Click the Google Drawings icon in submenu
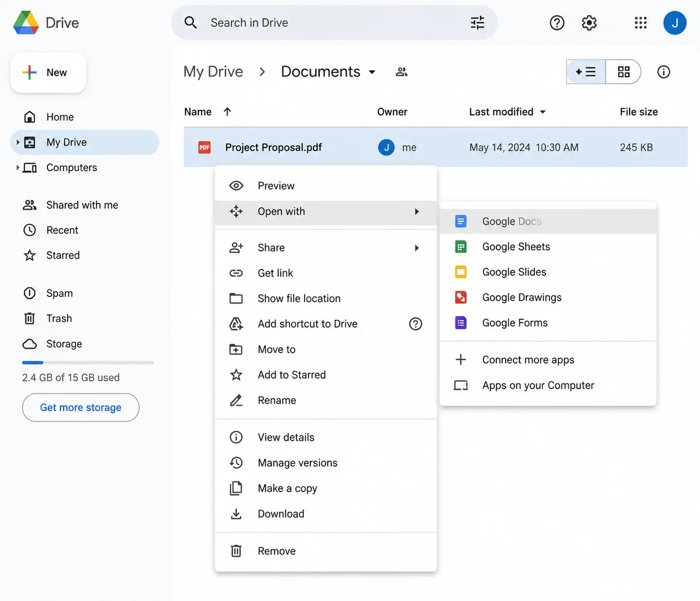Image resolution: width=700 pixels, height=601 pixels. [460, 297]
